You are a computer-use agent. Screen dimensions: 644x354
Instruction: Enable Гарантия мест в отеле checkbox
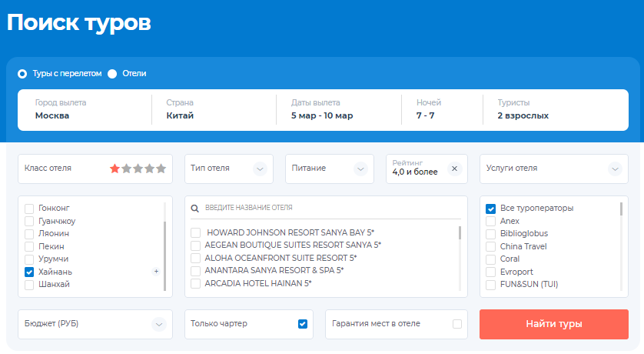click(457, 324)
